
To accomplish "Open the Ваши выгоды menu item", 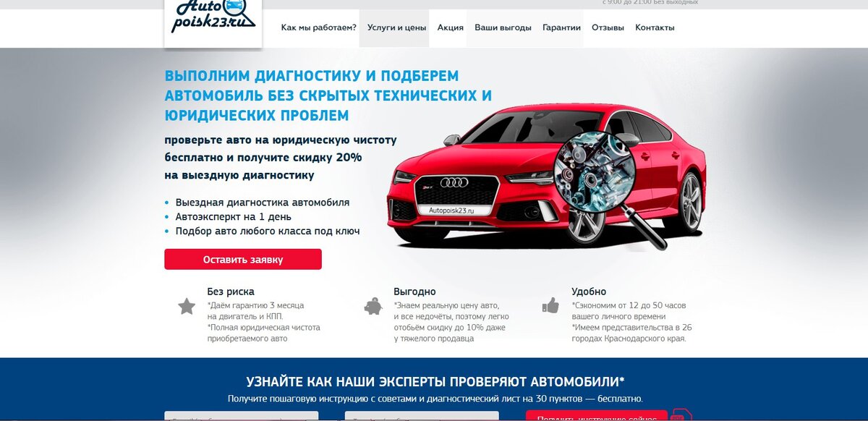I will pyautogui.click(x=503, y=27).
